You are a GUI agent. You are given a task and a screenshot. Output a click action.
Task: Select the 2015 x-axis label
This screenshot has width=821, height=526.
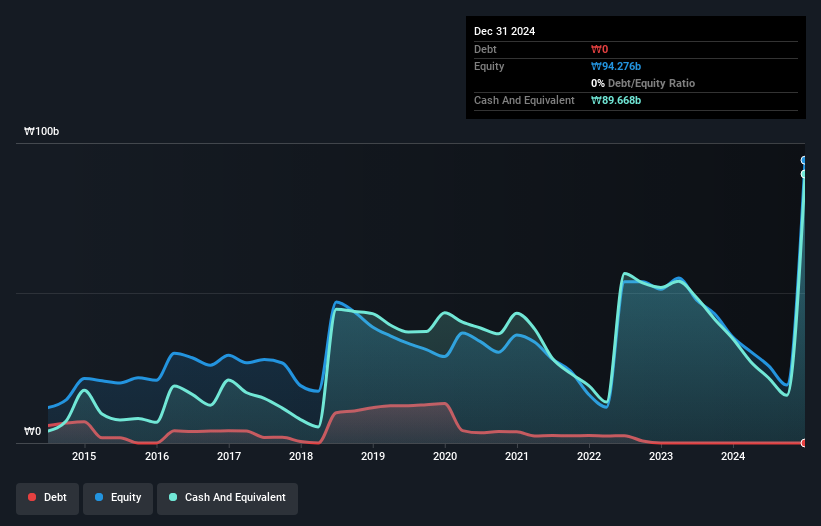coord(84,456)
